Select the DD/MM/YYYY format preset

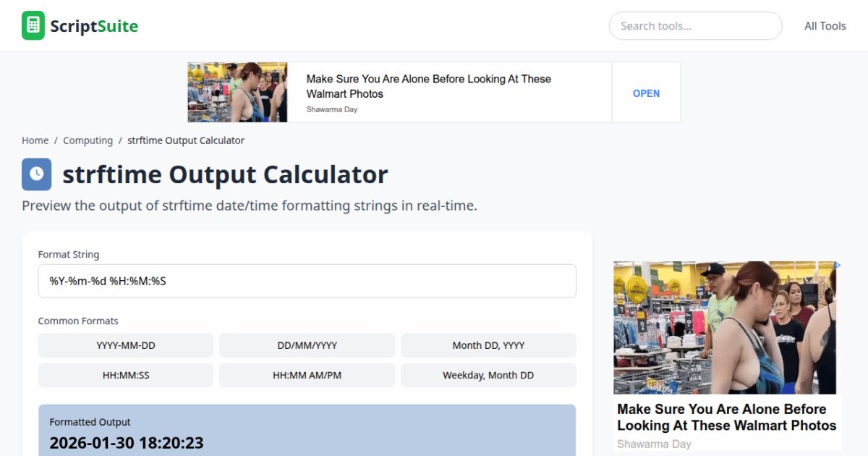307,345
